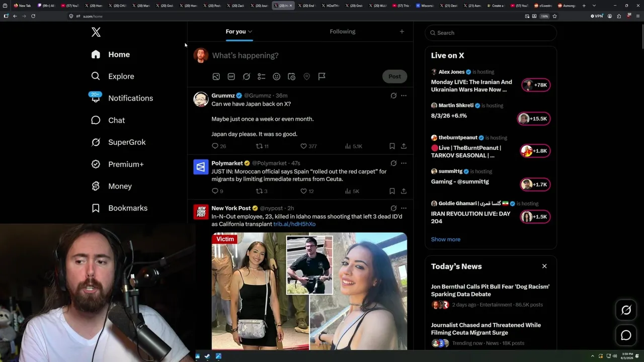Open Notifications bell with 20+ badge
The height and width of the screenshot is (362, 644).
[96, 98]
